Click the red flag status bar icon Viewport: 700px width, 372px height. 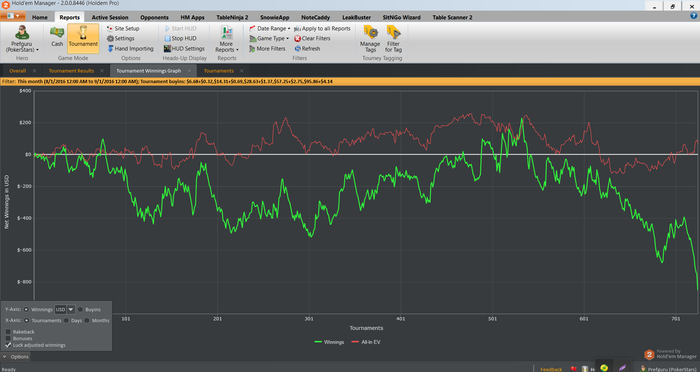[x=574, y=369]
